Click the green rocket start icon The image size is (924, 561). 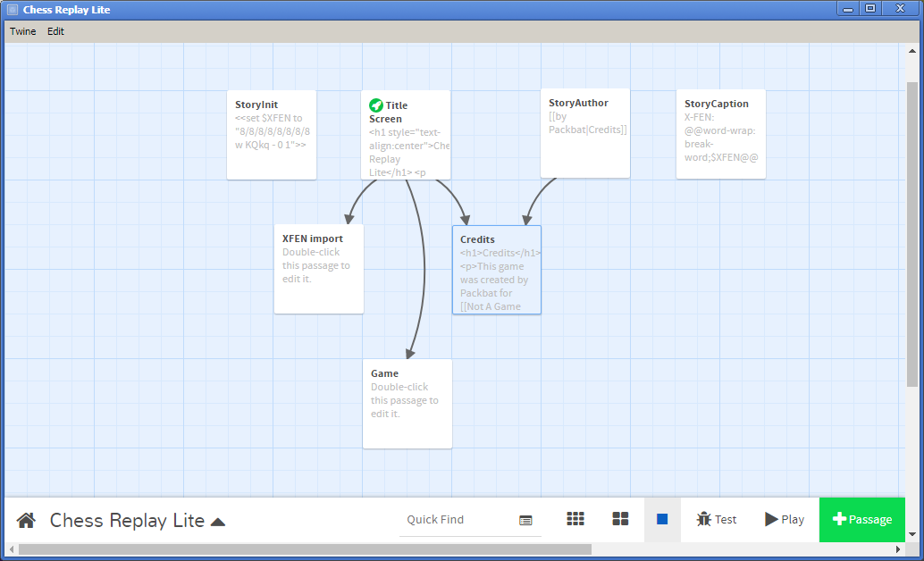pos(376,105)
